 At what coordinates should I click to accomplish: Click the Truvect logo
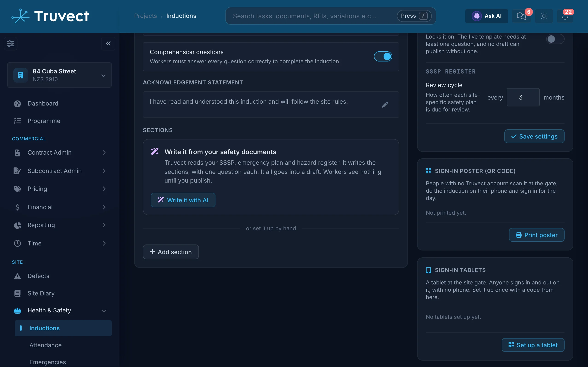[x=50, y=16]
